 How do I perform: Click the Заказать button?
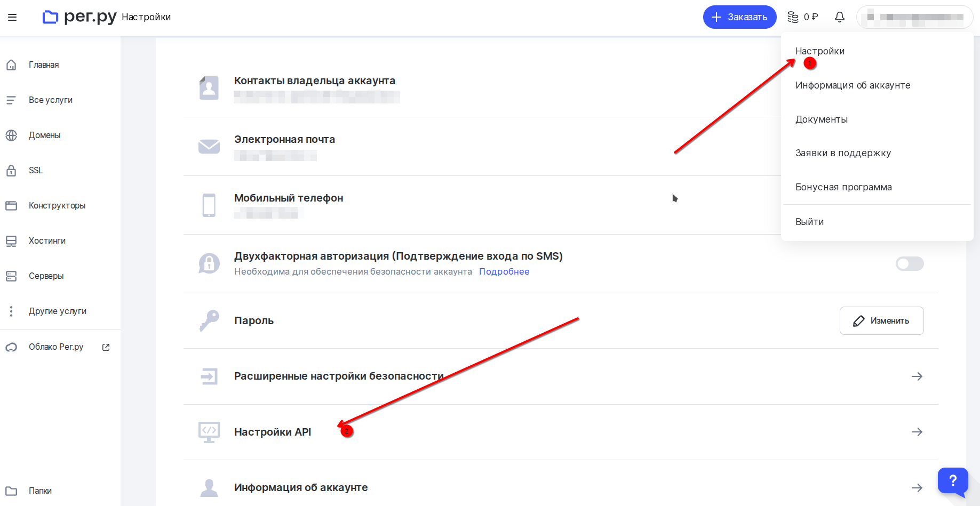coord(739,17)
